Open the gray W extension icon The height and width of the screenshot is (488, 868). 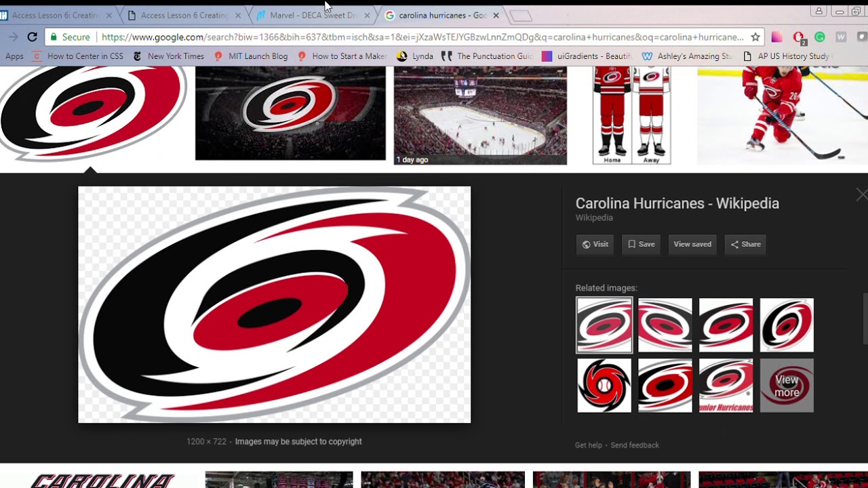[x=842, y=37]
